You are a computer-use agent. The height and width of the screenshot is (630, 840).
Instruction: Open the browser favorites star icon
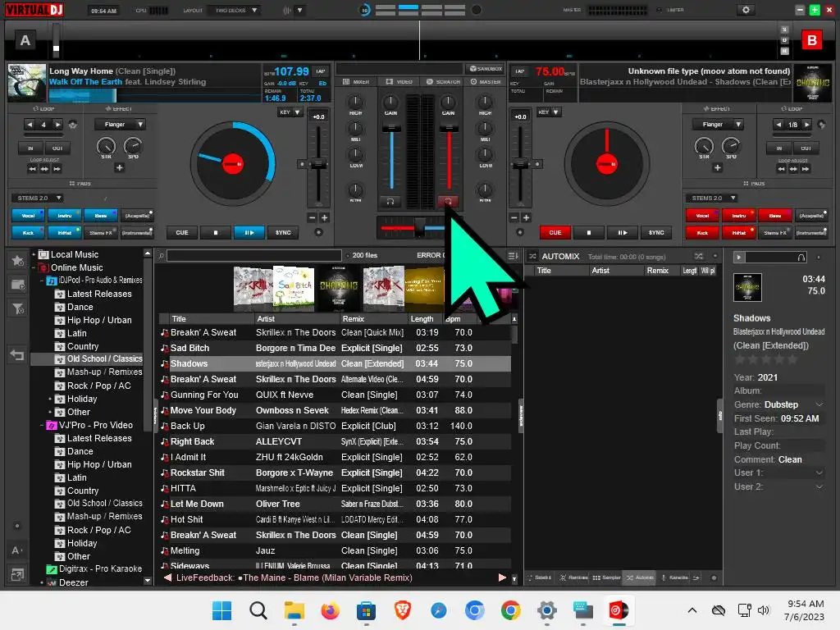[18, 260]
